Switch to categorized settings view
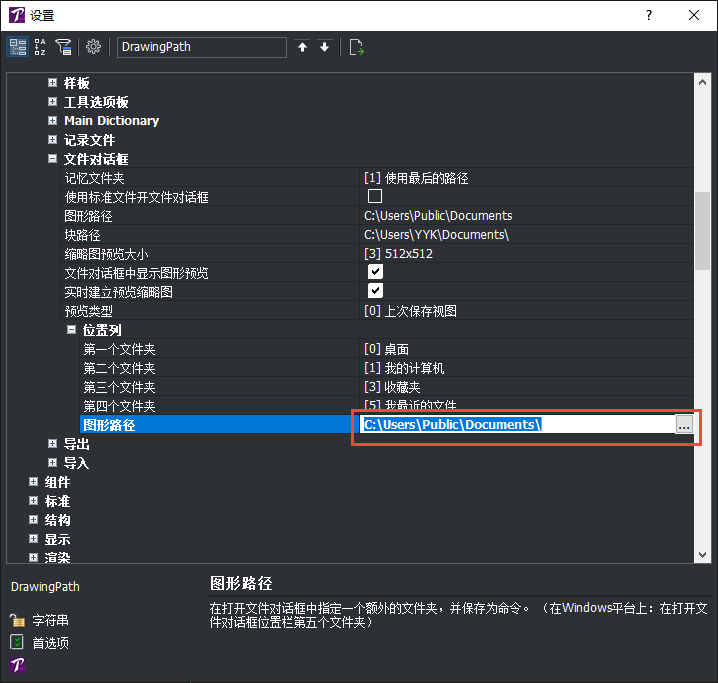This screenshot has width=718, height=683. [x=18, y=47]
